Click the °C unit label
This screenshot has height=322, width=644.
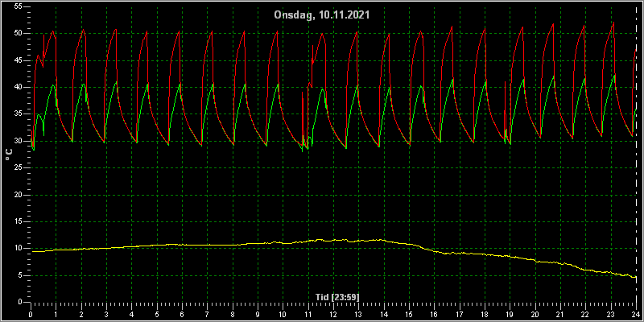(x=9, y=155)
